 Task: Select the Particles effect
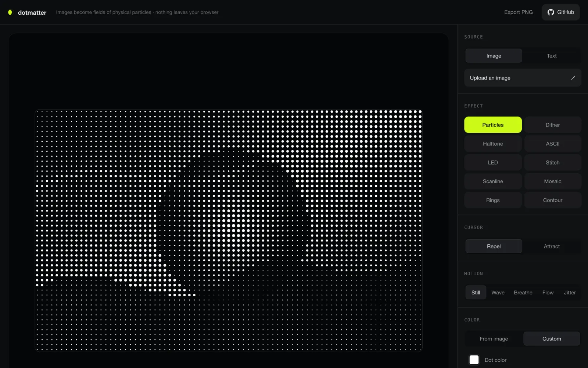[x=493, y=125]
